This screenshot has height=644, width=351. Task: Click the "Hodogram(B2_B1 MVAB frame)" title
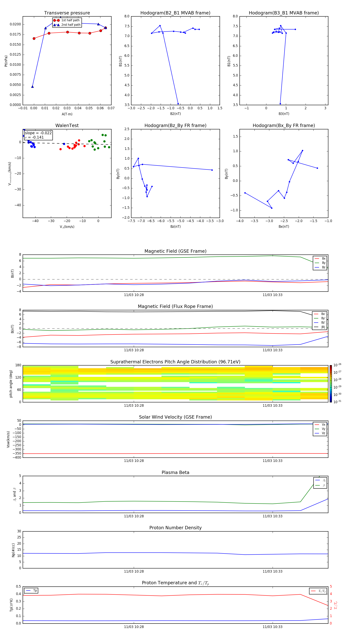click(x=175, y=13)
